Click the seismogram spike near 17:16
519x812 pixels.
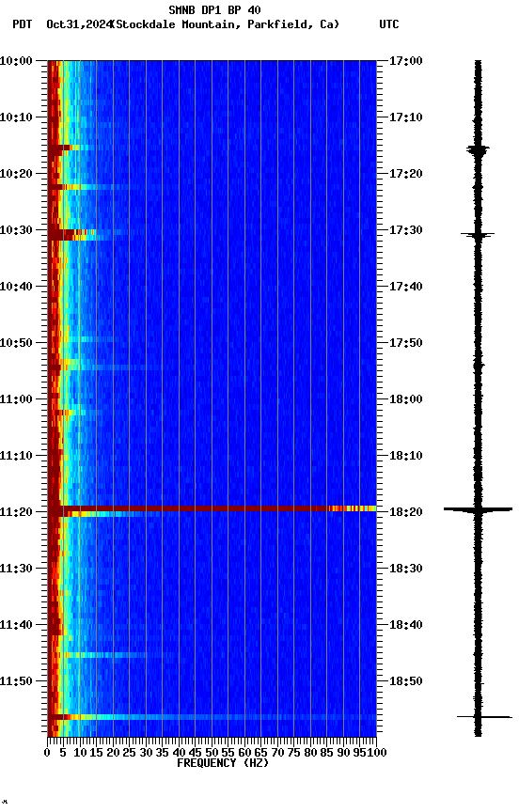(478, 150)
